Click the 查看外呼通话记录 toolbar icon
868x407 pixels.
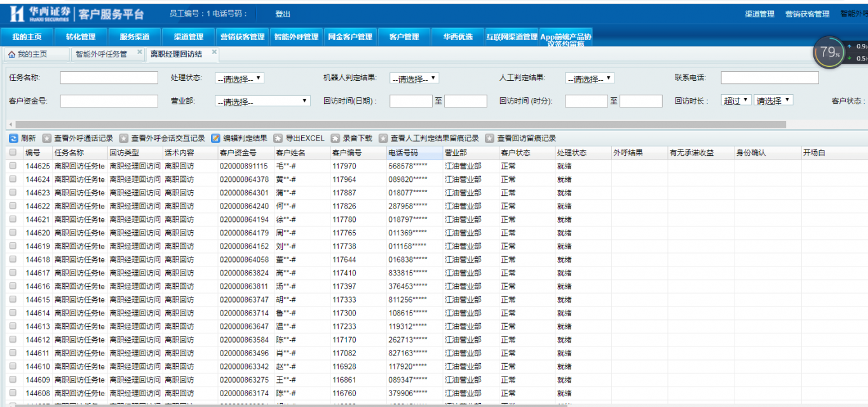point(47,138)
